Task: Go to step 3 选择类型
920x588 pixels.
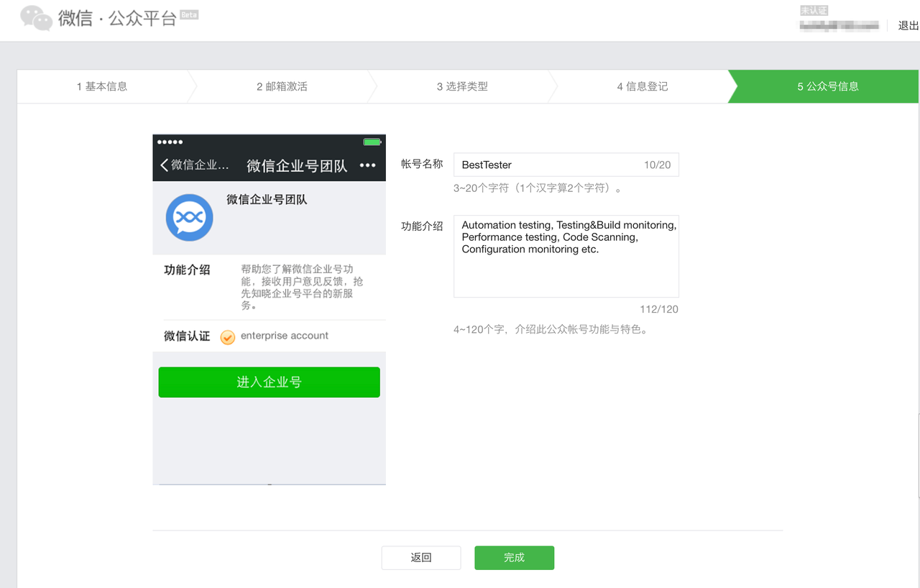Action: pos(462,86)
